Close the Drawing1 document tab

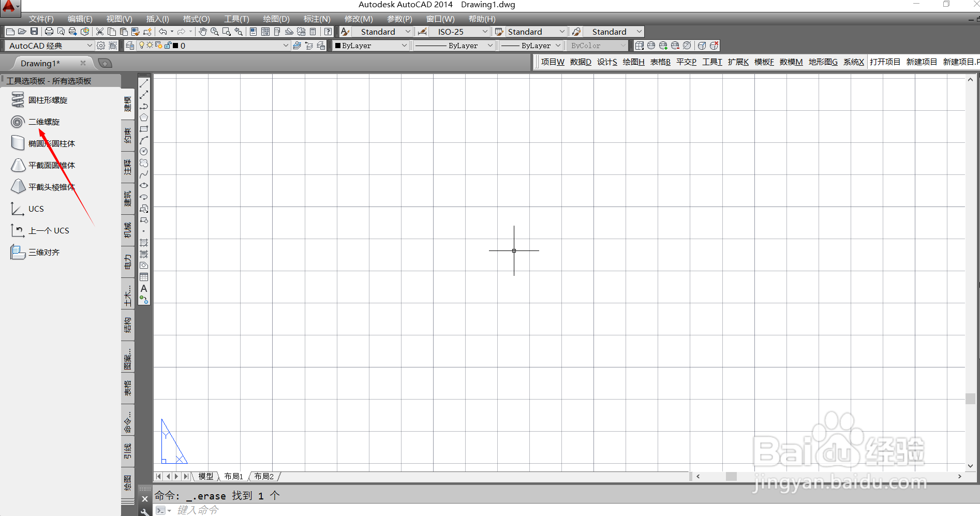point(83,63)
